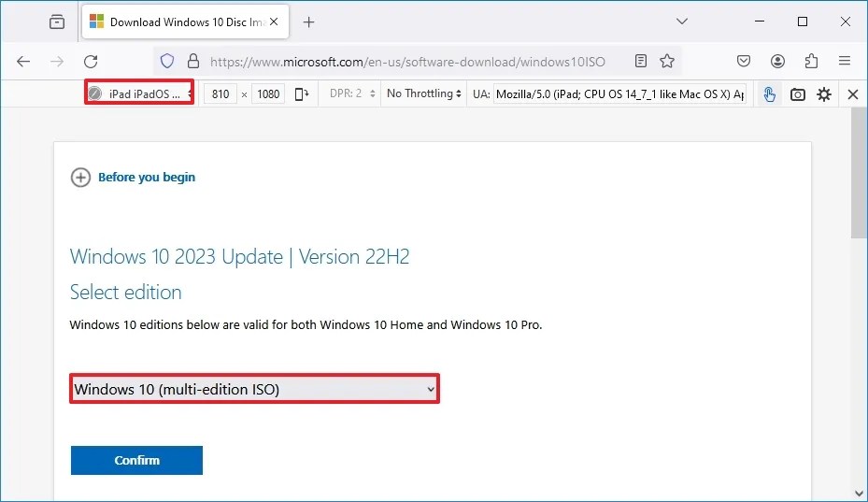Expand the Before you begin plus icon
868x502 pixels.
[x=81, y=178]
